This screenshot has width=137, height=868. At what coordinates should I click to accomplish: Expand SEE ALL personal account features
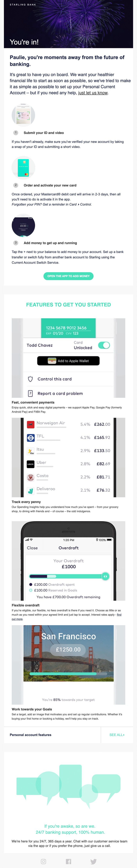(117, 735)
